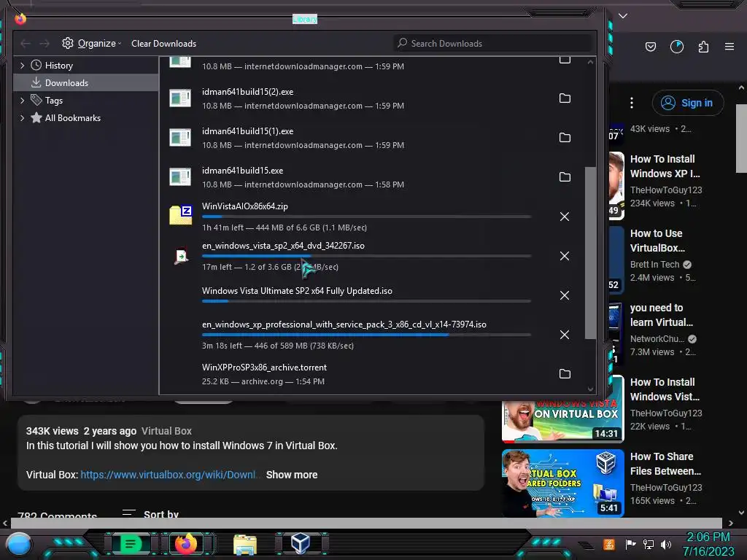
Task: Focus the Search Downloads field
Action: click(x=492, y=43)
